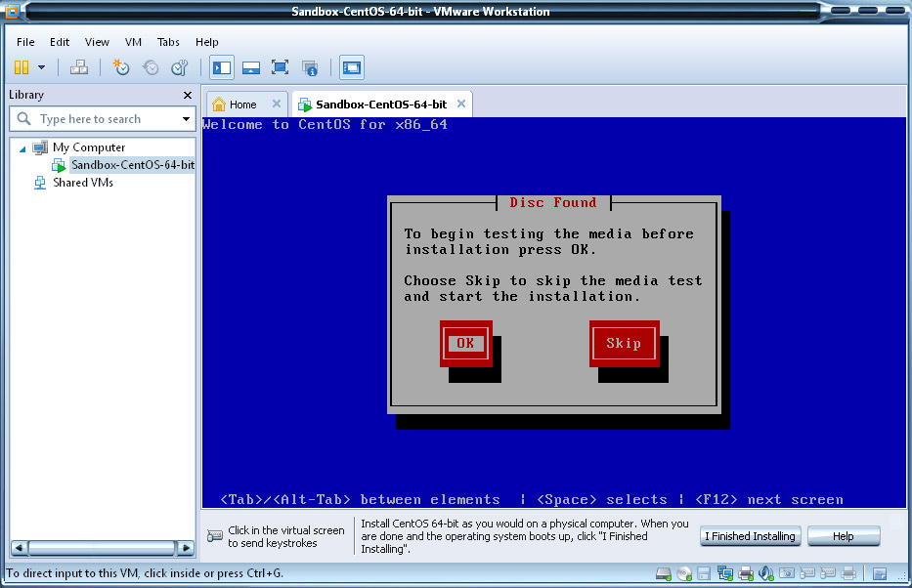This screenshot has height=588, width=912.
Task: Take a snapshot of this virtual machine
Action: tap(121, 67)
